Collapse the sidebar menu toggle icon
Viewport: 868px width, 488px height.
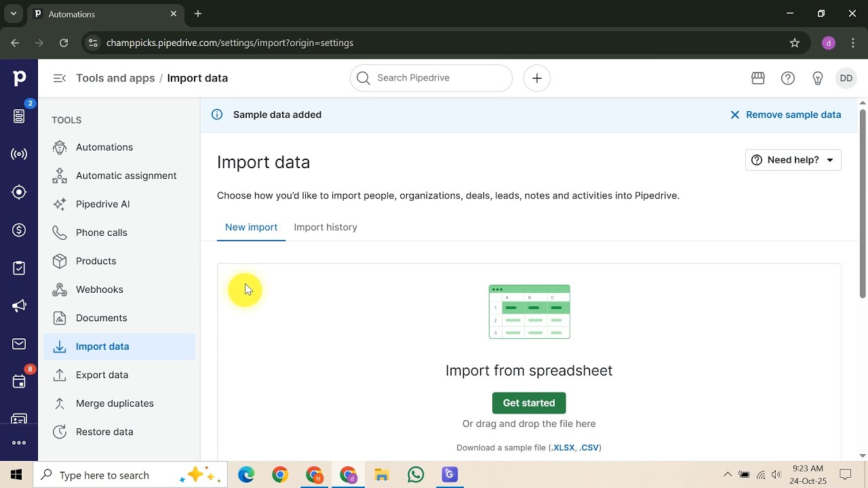[x=60, y=78]
